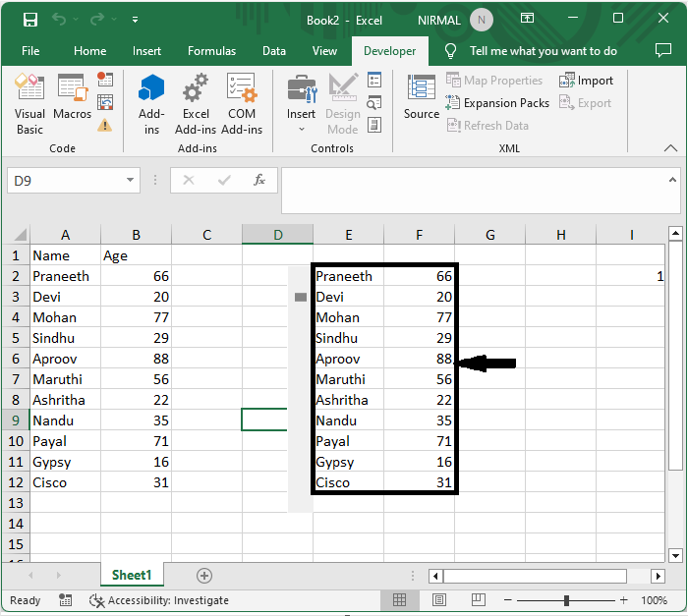Image resolution: width=688 pixels, height=616 pixels.
Task: Click horizontal scrollbar right arrow
Action: tap(659, 576)
